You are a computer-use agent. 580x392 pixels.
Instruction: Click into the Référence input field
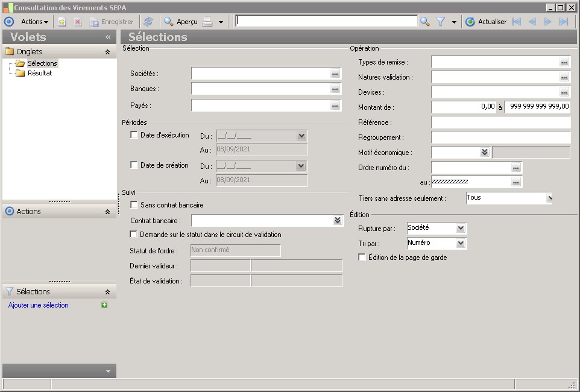500,122
